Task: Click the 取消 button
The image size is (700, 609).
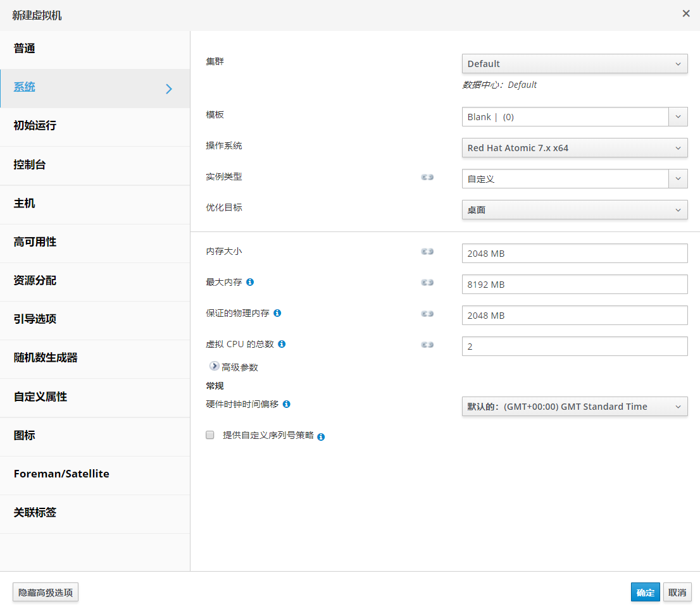Action: pos(677,592)
